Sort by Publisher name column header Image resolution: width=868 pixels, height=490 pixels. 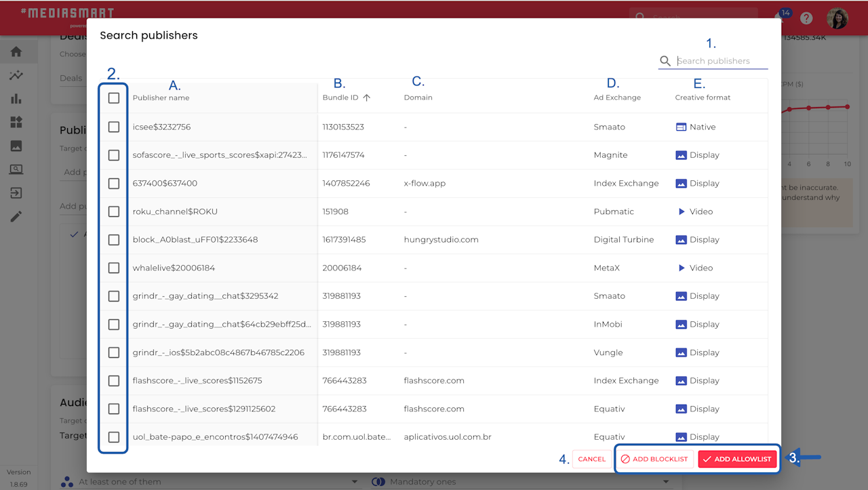coord(161,98)
